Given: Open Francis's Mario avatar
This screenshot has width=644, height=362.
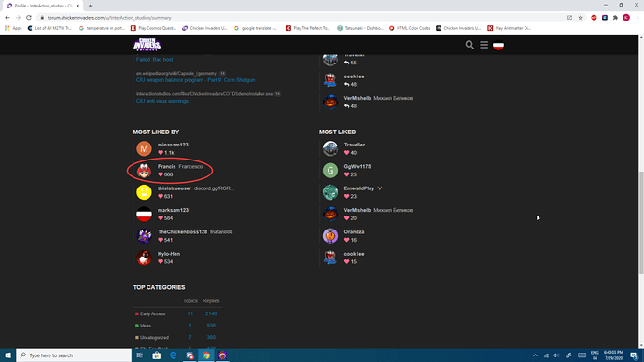Looking at the screenshot, I should pos(144,171).
